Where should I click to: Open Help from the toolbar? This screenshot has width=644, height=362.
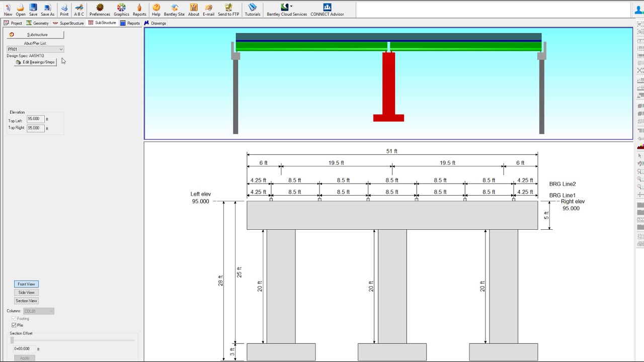(x=156, y=10)
